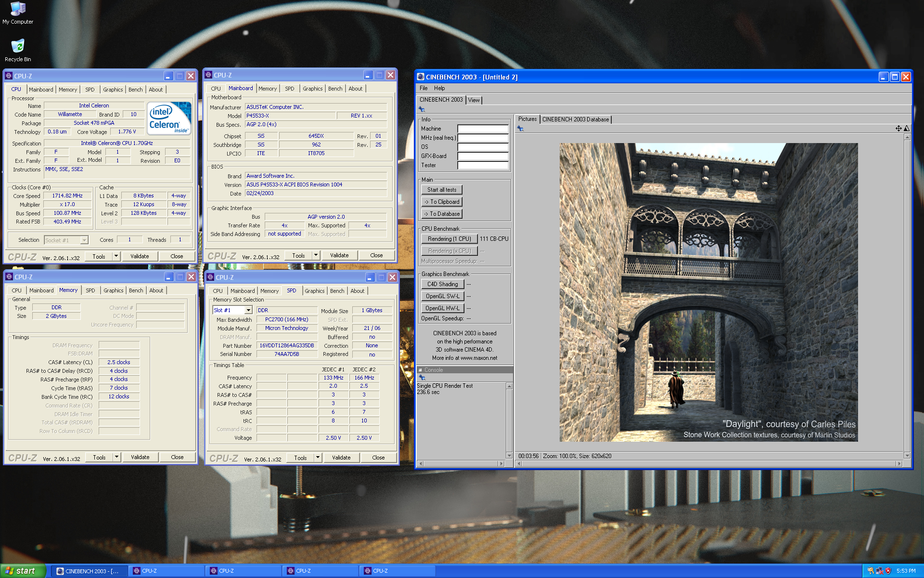Activate first CPU-Z taskbar button

166,571
